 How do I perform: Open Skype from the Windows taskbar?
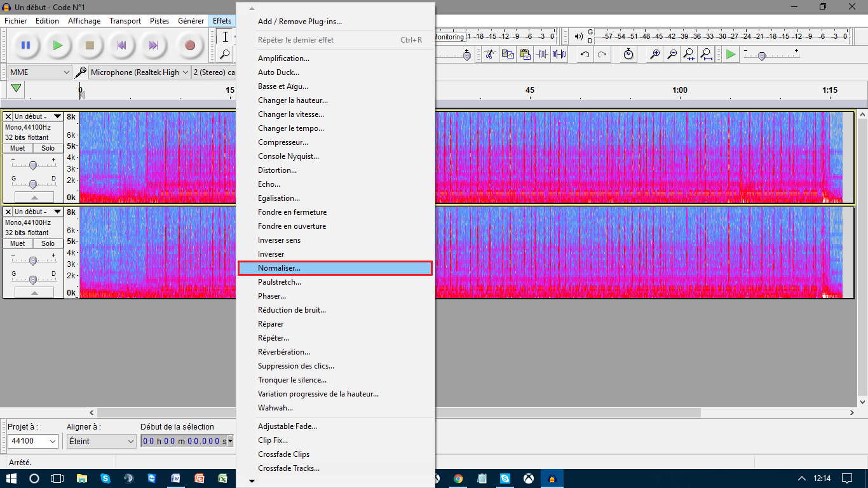pos(105,478)
